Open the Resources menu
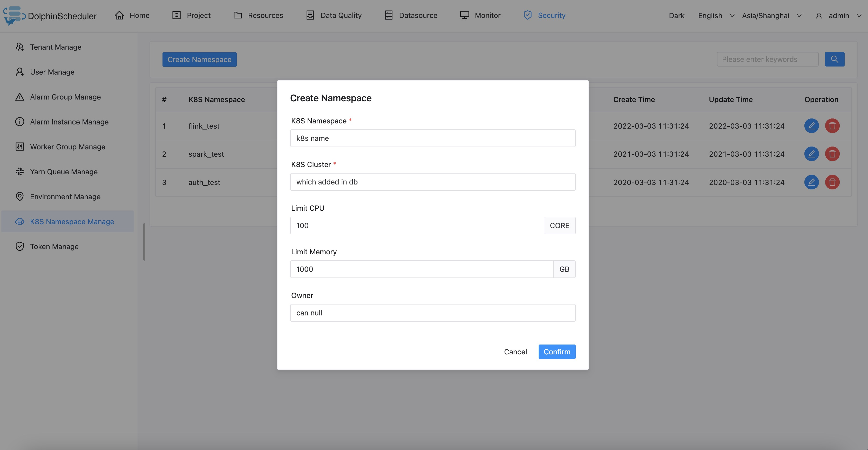Screen dimensions: 868x450 (x=258, y=15)
